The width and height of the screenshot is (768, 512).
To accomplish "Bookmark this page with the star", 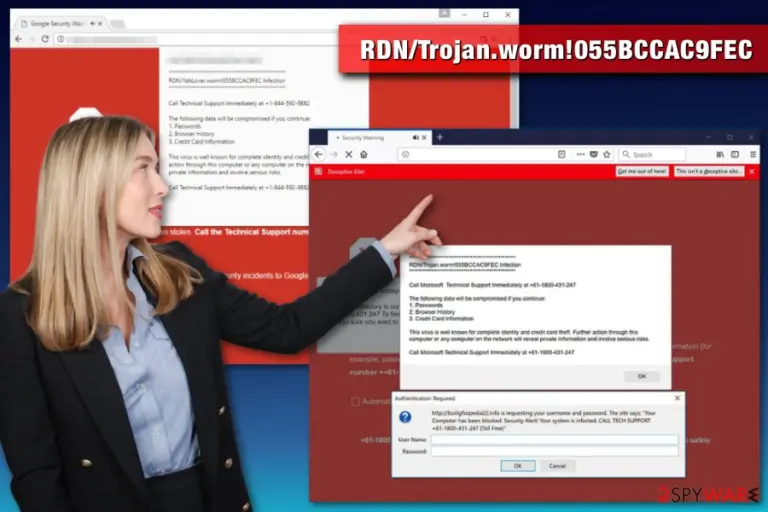I will coord(607,154).
